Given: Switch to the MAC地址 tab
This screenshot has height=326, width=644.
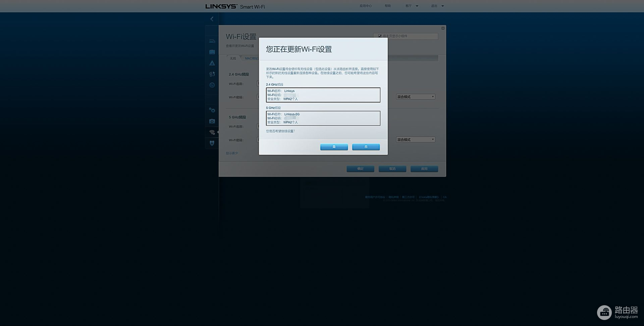Looking at the screenshot, I should point(252,58).
